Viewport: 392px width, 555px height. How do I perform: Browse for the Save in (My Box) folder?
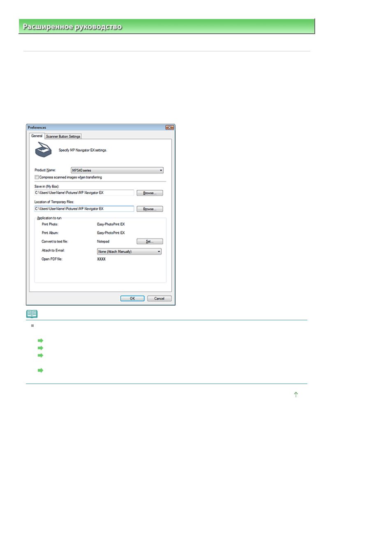click(150, 193)
